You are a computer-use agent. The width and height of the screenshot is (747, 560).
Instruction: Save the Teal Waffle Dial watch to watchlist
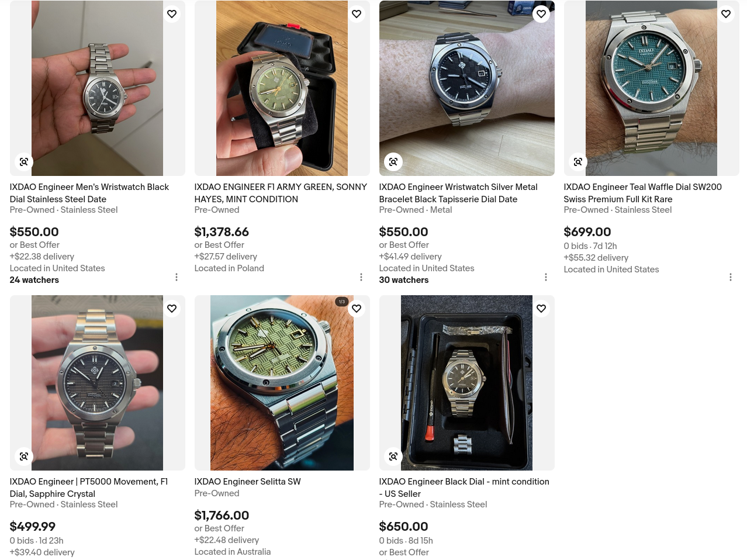coord(726,14)
